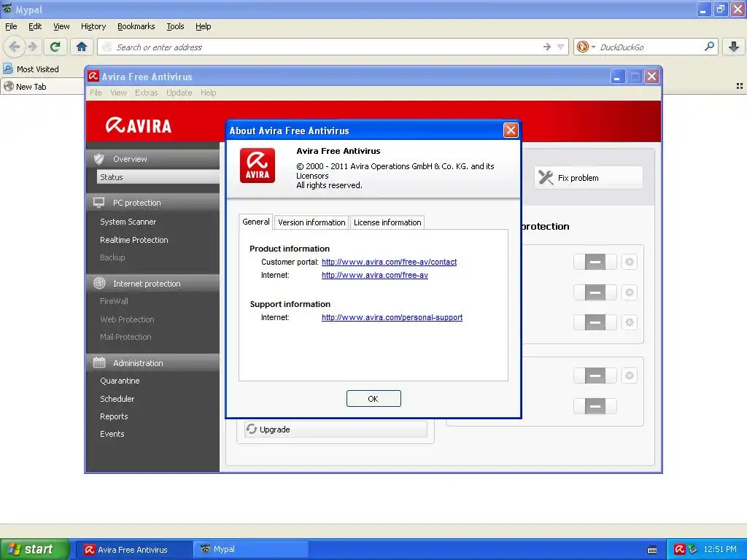The height and width of the screenshot is (560, 747).
Task: Toggle the fourth protection switch with gear
Action: 595,376
